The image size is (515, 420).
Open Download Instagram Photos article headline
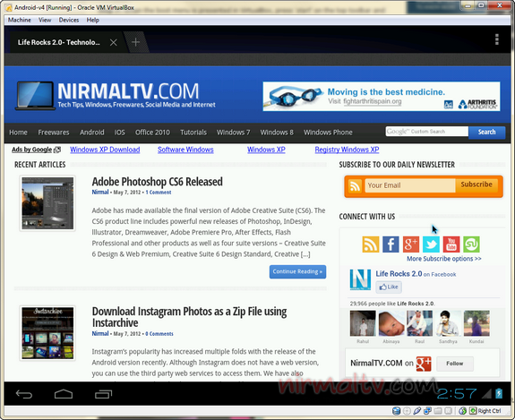(x=189, y=317)
